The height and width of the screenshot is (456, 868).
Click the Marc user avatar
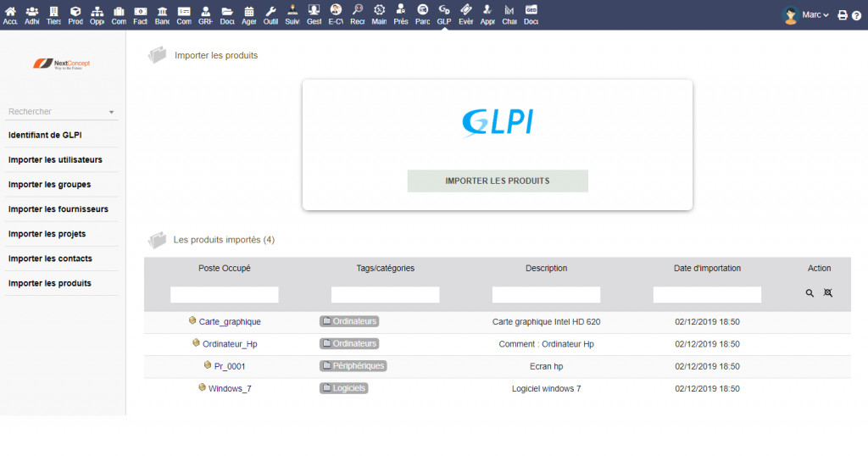[791, 15]
